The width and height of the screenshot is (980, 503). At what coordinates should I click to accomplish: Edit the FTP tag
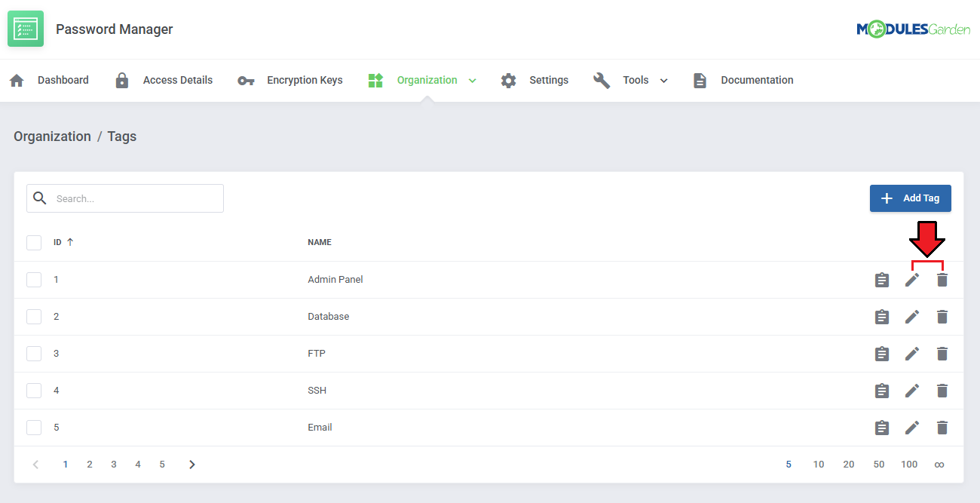[x=912, y=354]
